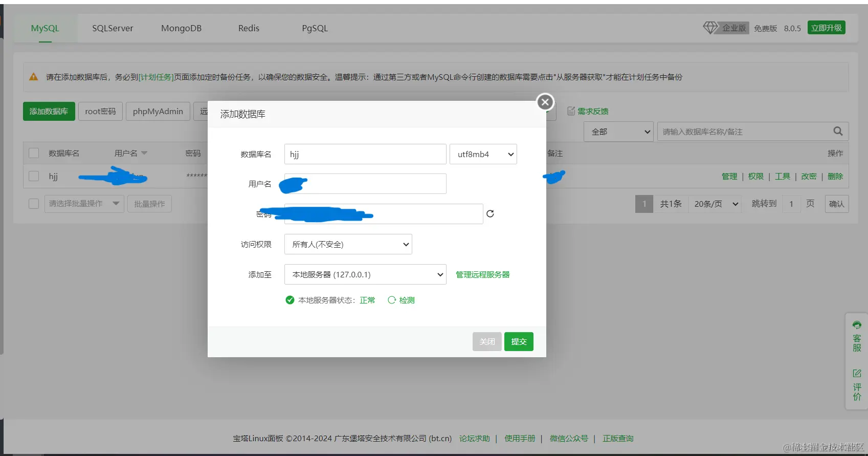Click the root密码 button
This screenshot has height=456, width=868.
[100, 111]
